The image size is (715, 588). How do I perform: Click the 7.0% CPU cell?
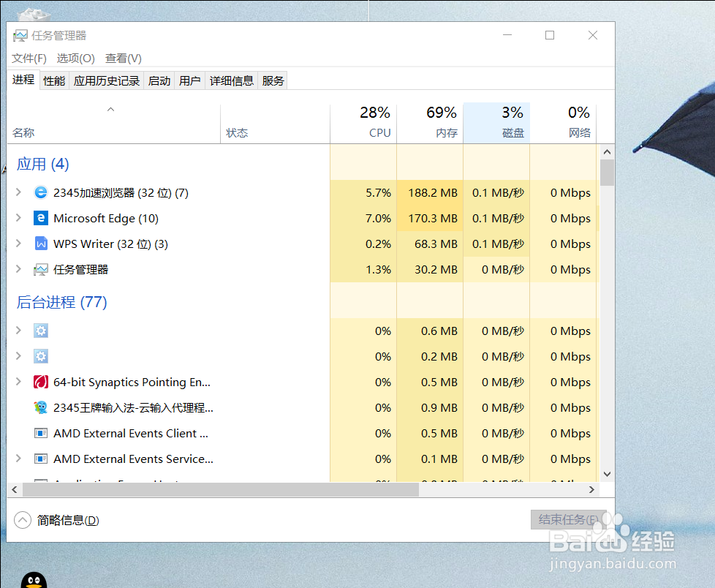pos(363,218)
